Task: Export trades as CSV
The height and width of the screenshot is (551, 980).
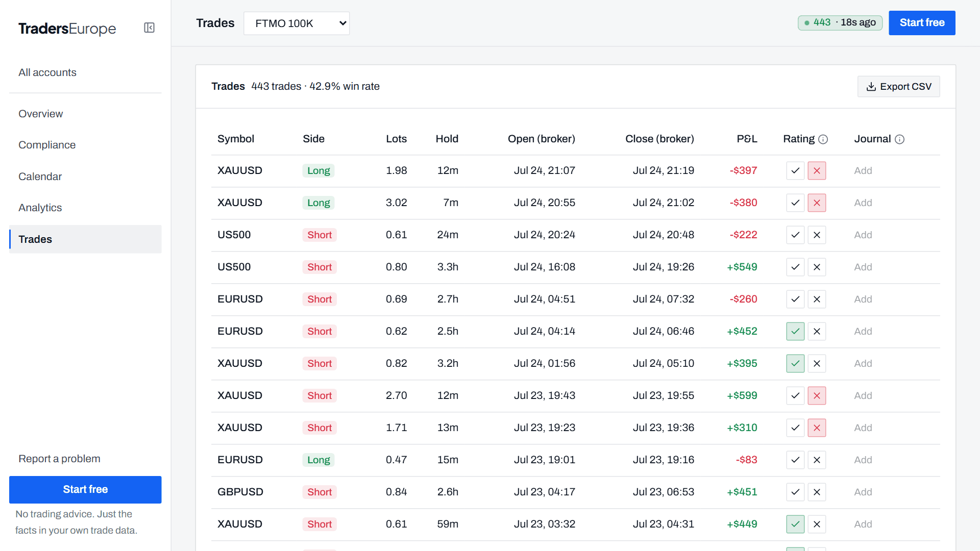Action: 898,87
